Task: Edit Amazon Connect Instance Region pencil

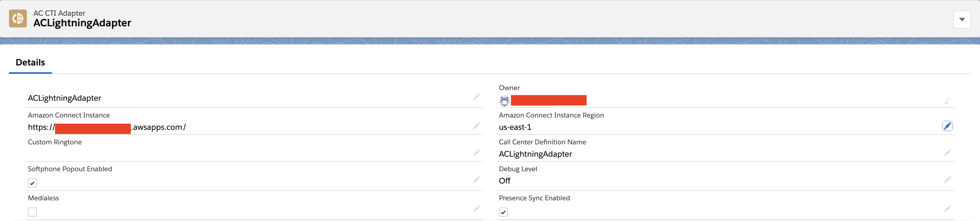Action: coord(947,126)
